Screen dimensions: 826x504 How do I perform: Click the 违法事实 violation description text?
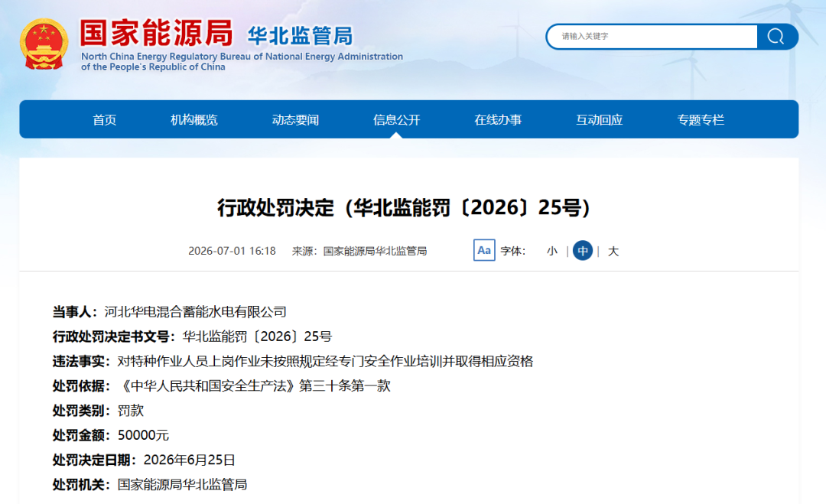[325, 361]
